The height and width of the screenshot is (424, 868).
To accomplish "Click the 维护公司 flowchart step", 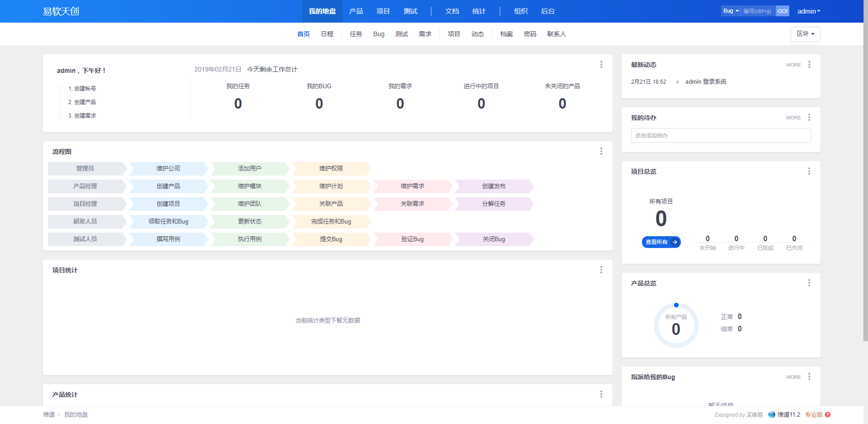I will 168,168.
